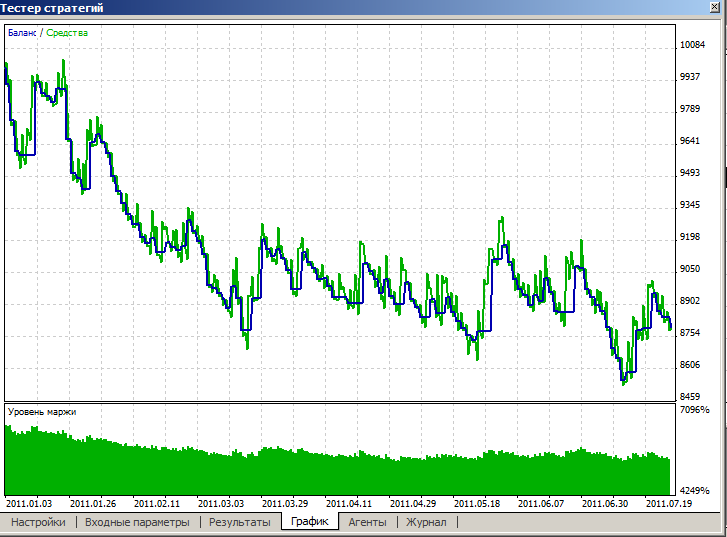Viewport: 727px width, 537px height.
Task: Click the Средства legend label
Action: click(x=67, y=33)
